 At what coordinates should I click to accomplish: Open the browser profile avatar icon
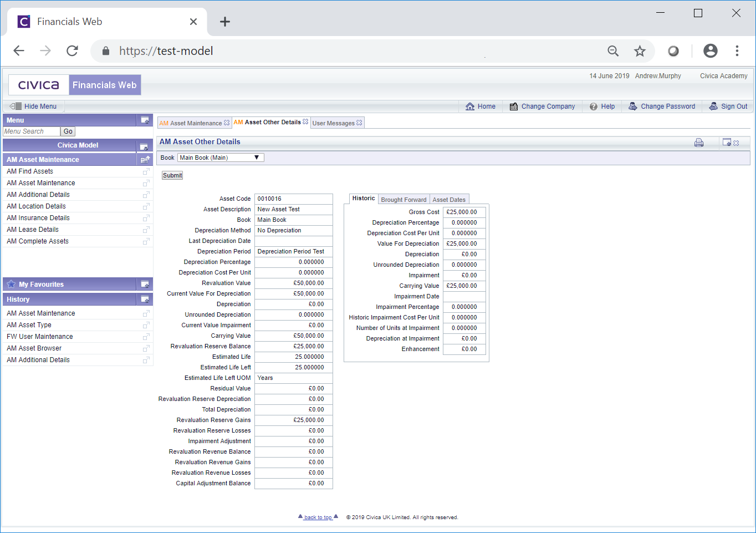[710, 51]
